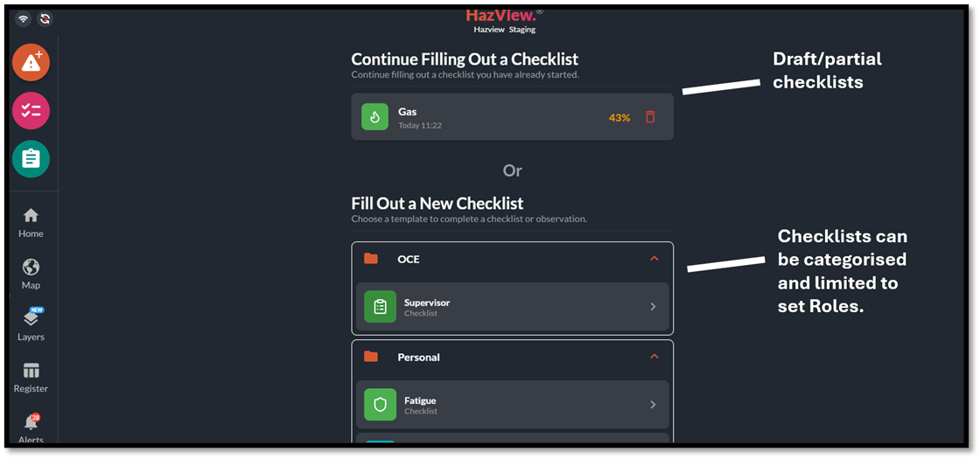980x459 pixels.
Task: Go to Home in sidebar
Action: tap(31, 222)
